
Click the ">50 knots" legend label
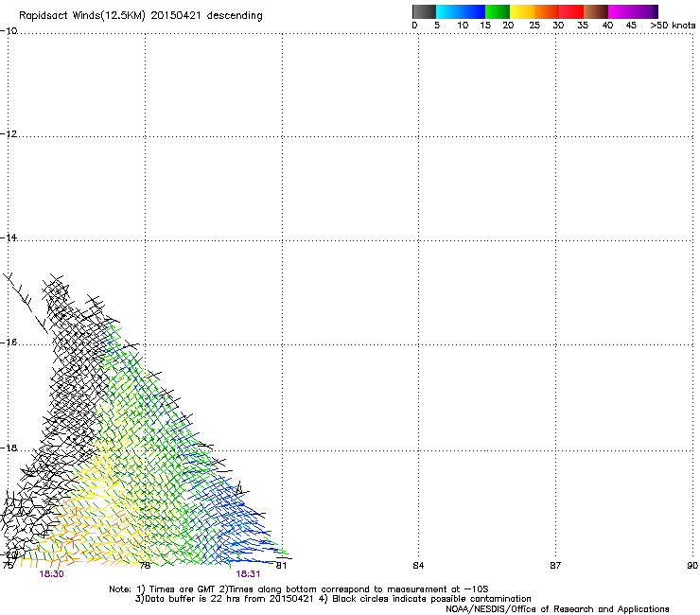point(673,26)
